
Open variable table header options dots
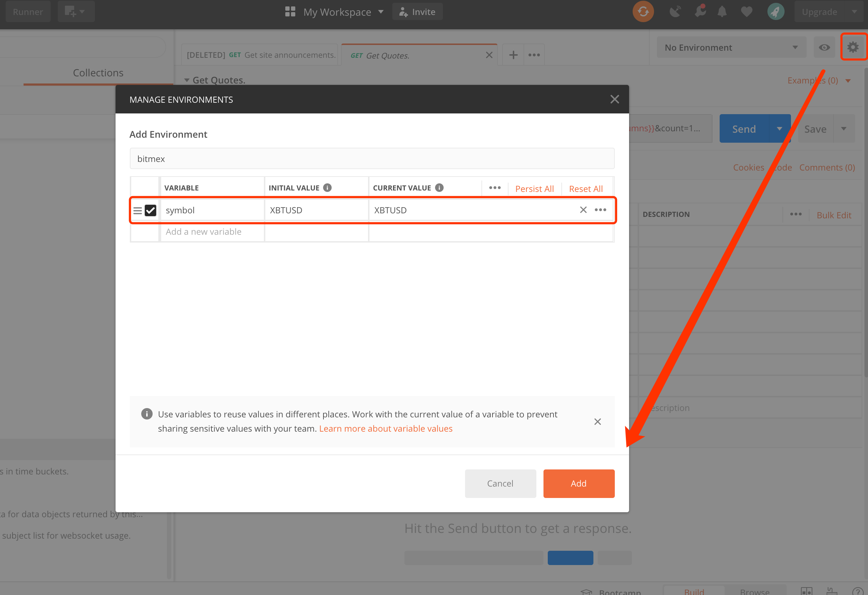coord(495,188)
